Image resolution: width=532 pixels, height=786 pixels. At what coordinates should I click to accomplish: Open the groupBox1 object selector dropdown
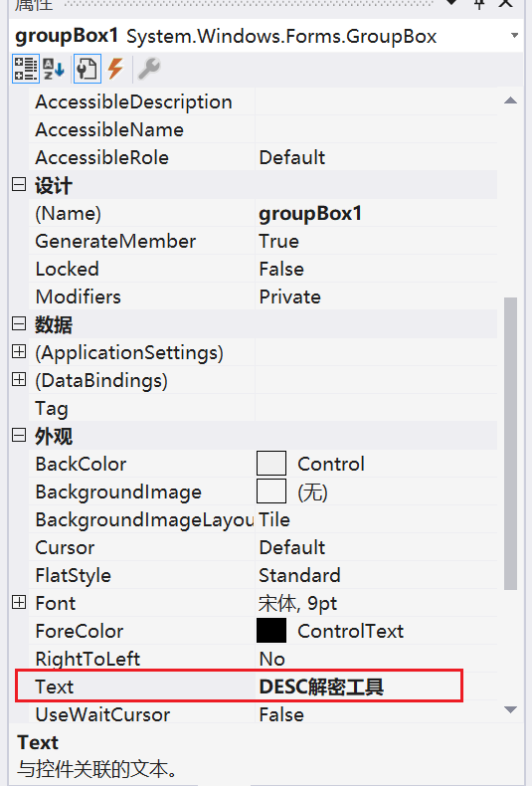click(x=514, y=36)
